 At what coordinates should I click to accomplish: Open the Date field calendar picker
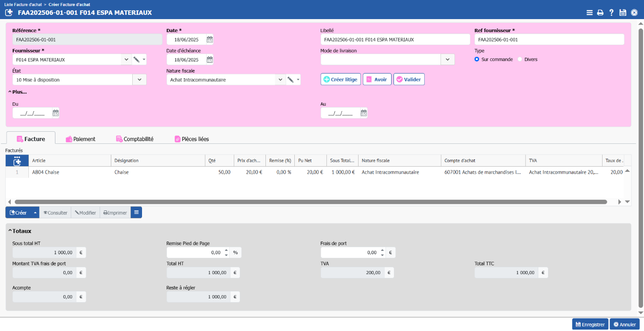(x=210, y=40)
